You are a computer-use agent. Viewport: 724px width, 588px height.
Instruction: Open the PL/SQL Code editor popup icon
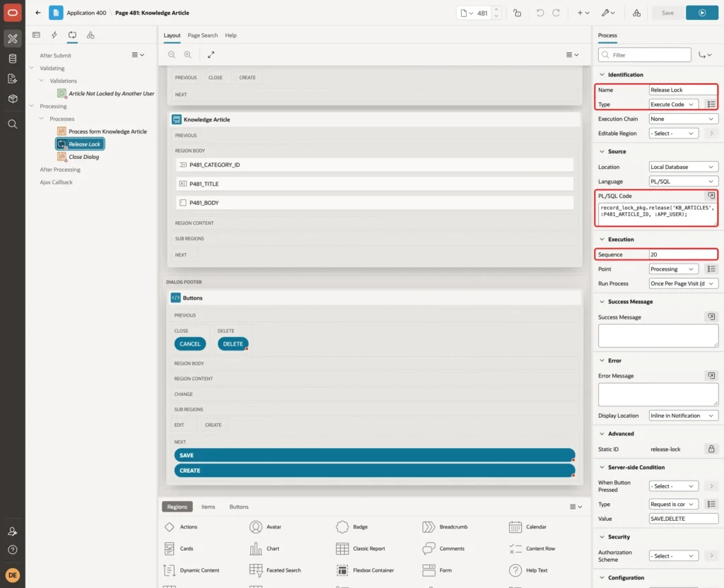click(x=711, y=196)
